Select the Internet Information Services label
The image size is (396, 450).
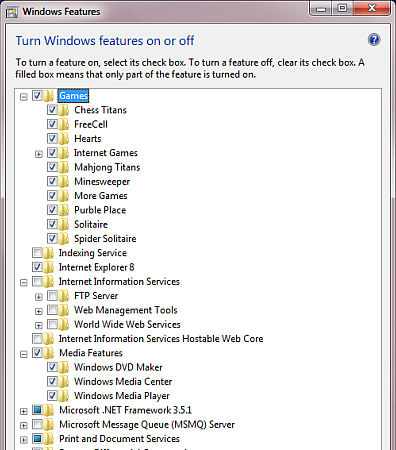coord(119,282)
